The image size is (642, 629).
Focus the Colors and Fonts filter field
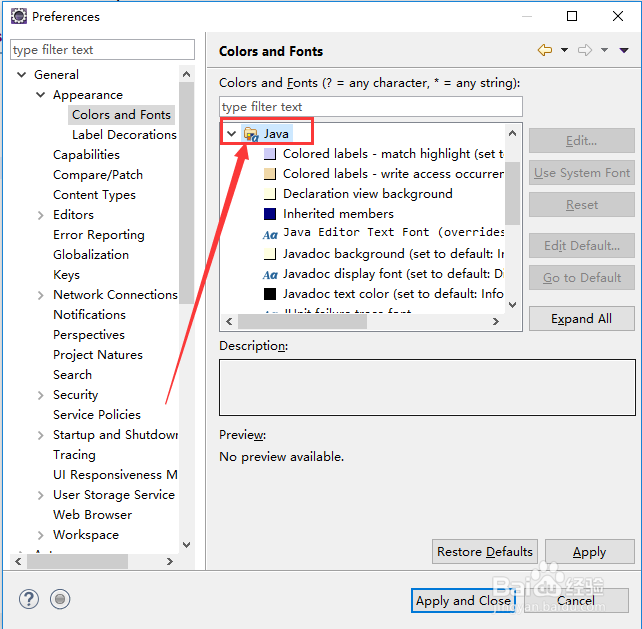pyautogui.click(x=371, y=106)
